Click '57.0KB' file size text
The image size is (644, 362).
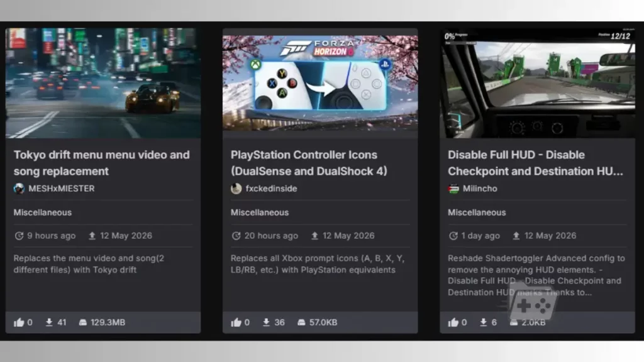pos(323,322)
